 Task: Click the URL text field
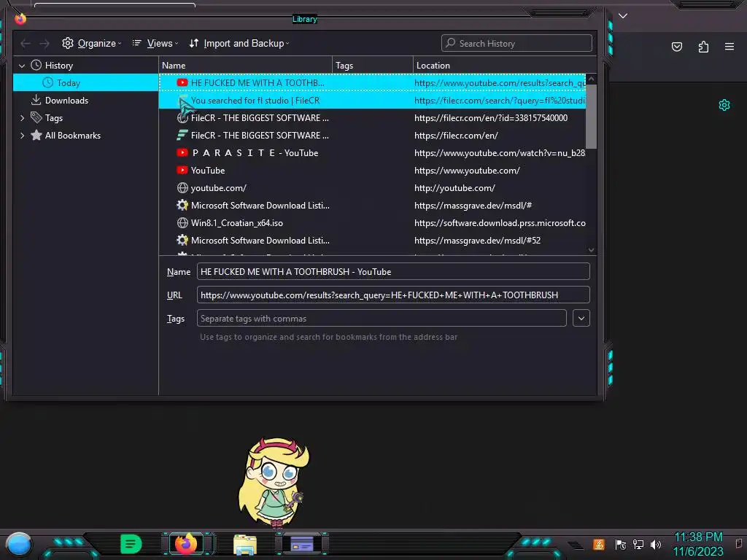click(x=393, y=295)
